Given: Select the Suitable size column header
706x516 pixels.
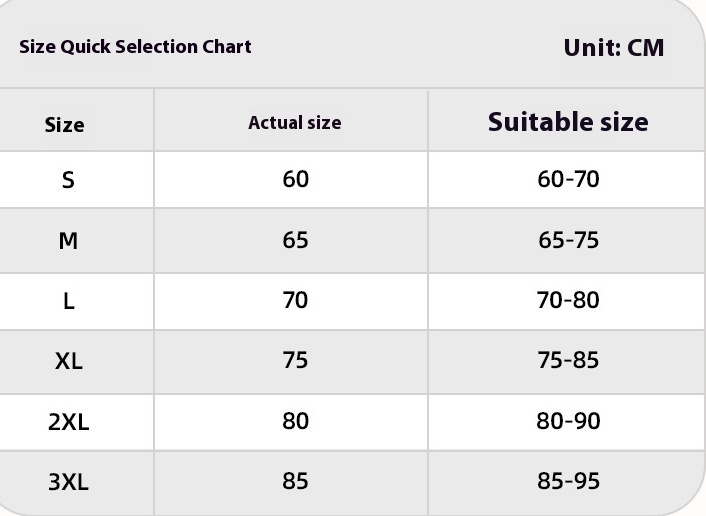Looking at the screenshot, I should point(568,122).
